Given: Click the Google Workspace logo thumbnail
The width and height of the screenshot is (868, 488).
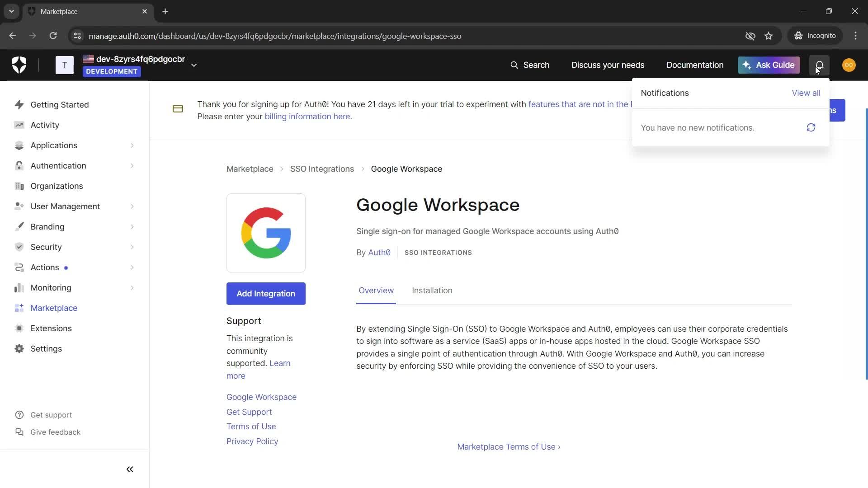Looking at the screenshot, I should (266, 233).
